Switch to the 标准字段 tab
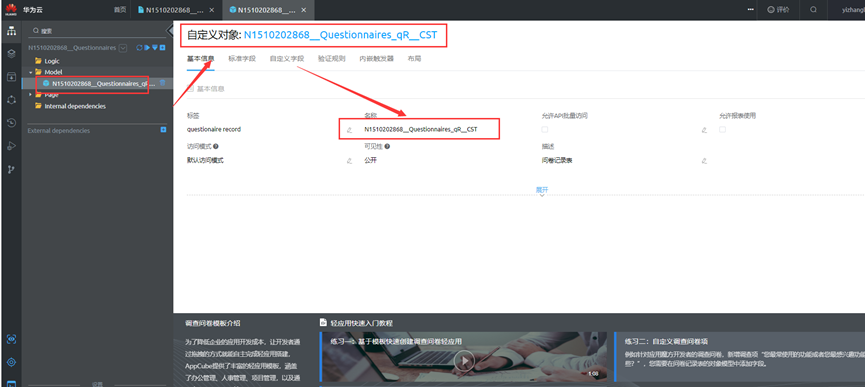Screen dimensions: 865x387 pos(242,58)
